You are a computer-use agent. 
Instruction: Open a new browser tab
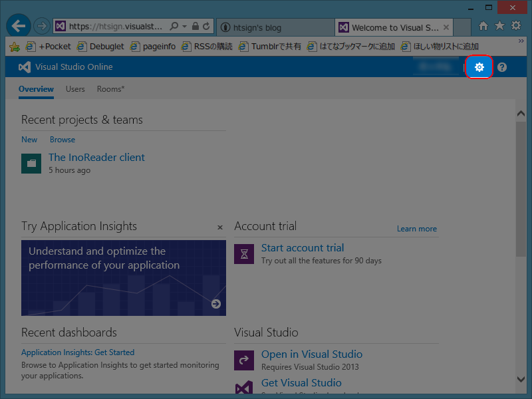pyautogui.click(x=462, y=27)
